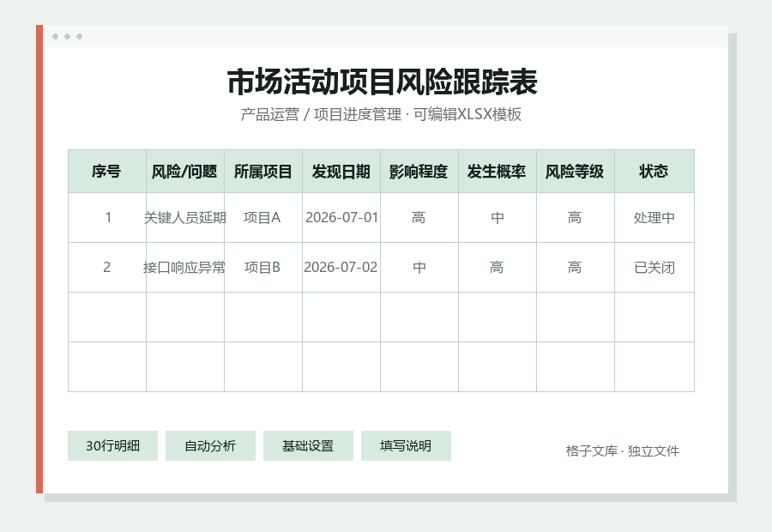
Task: Click the 序号 cell with number 2
Action: coord(107,268)
